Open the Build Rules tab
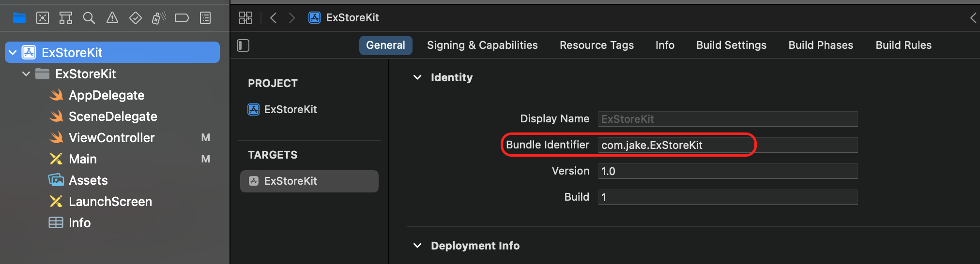The height and width of the screenshot is (264, 980). pos(903,45)
